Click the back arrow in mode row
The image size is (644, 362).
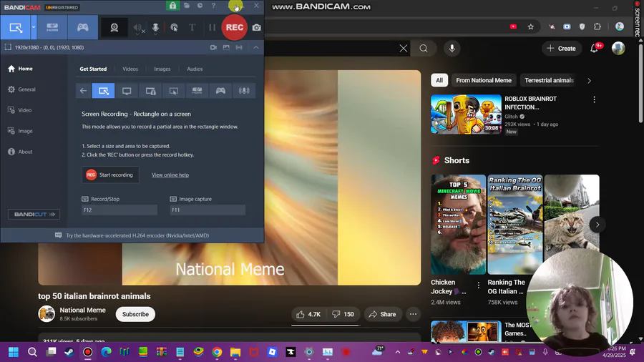click(x=84, y=91)
